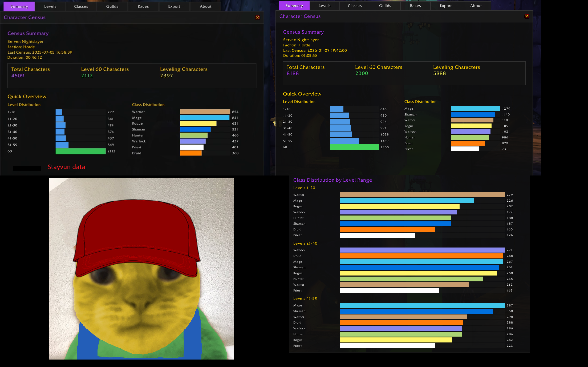The image size is (588, 367).
Task: Select Races tab in left window
Action: tap(143, 6)
